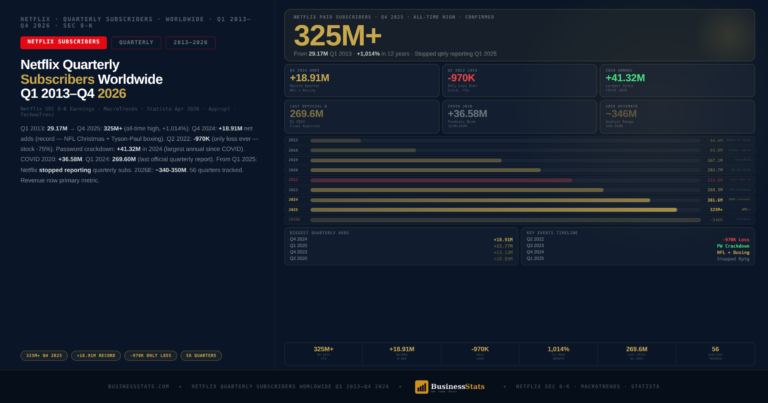Click the BIGGEST QUARTERLY ADDS panel title
The width and height of the screenshot is (768, 403).
tap(319, 233)
